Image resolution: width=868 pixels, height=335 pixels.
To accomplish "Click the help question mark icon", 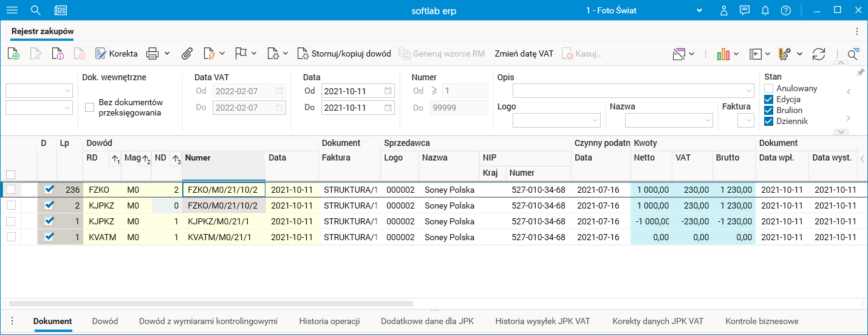I will pyautogui.click(x=786, y=10).
